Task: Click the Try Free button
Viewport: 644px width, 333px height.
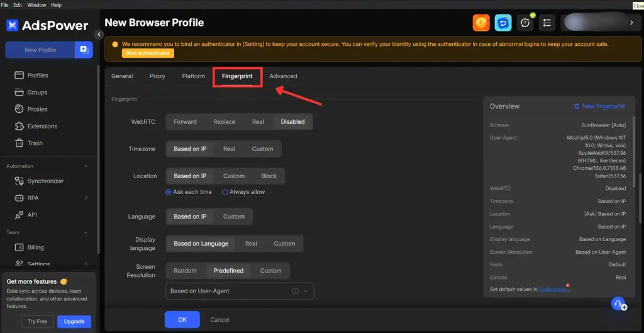Action: pos(37,322)
